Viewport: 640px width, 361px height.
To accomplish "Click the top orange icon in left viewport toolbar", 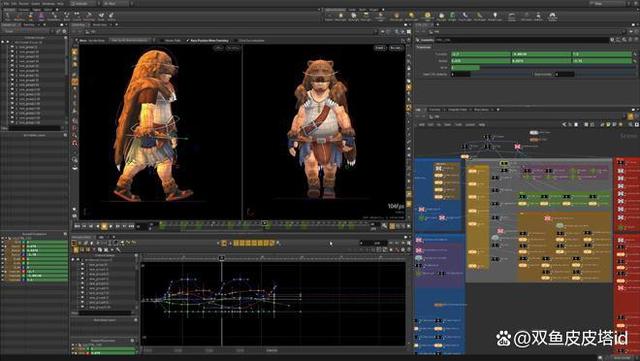I will [75, 52].
